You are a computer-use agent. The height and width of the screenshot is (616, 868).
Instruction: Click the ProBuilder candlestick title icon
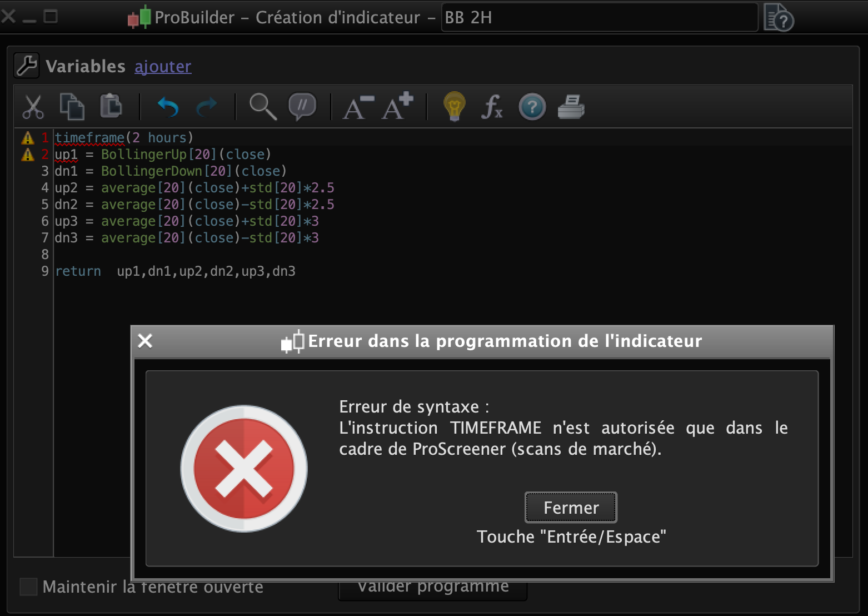(139, 17)
